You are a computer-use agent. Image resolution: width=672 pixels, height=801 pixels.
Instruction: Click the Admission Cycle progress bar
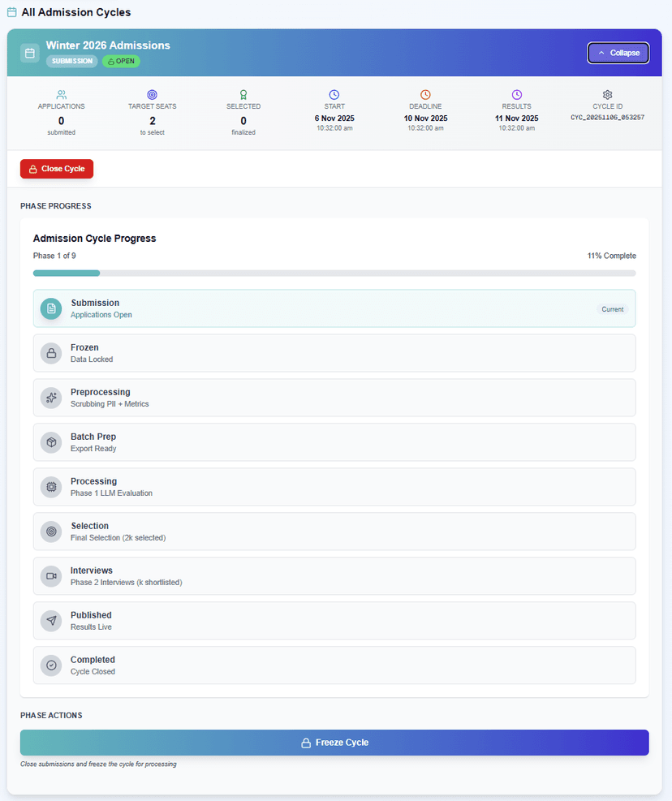point(334,273)
